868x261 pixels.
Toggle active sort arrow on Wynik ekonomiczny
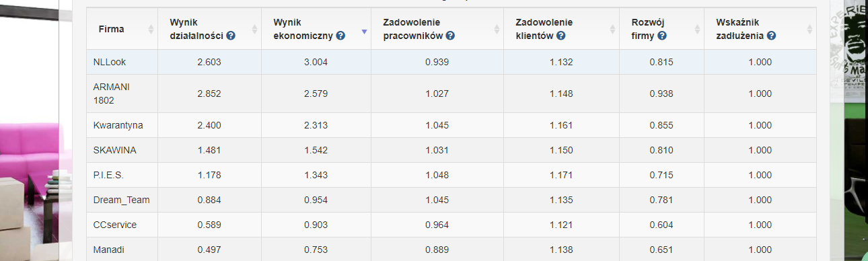pyautogui.click(x=364, y=32)
